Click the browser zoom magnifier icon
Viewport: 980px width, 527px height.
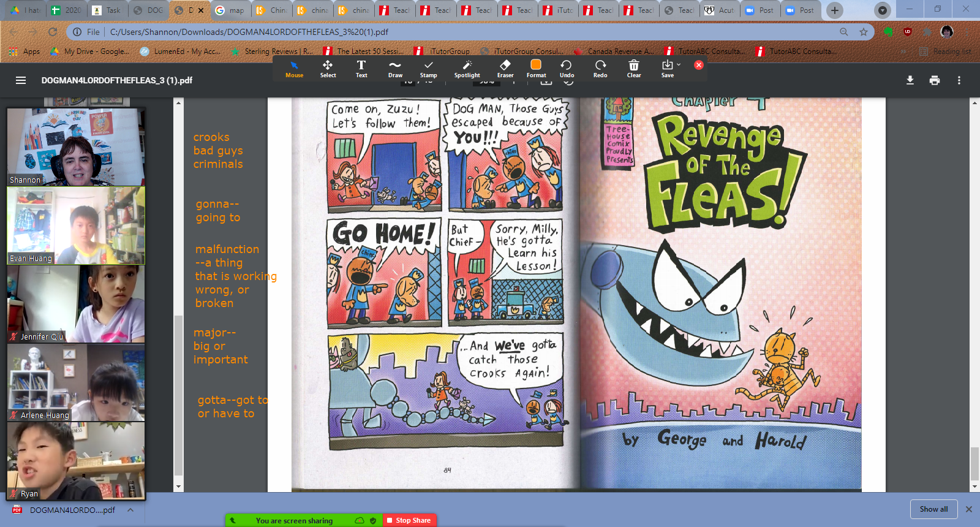tap(844, 32)
